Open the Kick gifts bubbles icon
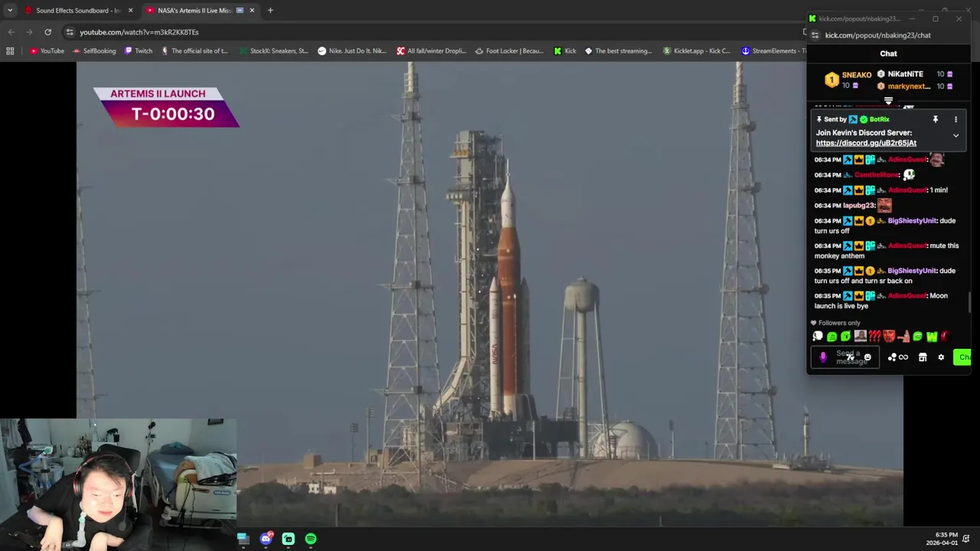The width and height of the screenshot is (980, 551). (x=892, y=357)
